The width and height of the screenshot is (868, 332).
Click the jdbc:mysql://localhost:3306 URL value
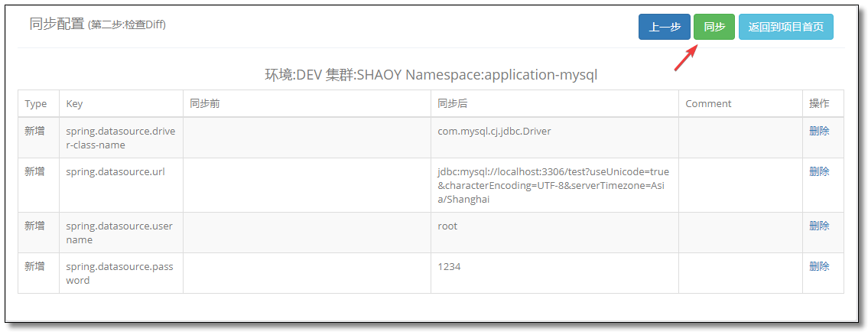click(553, 185)
